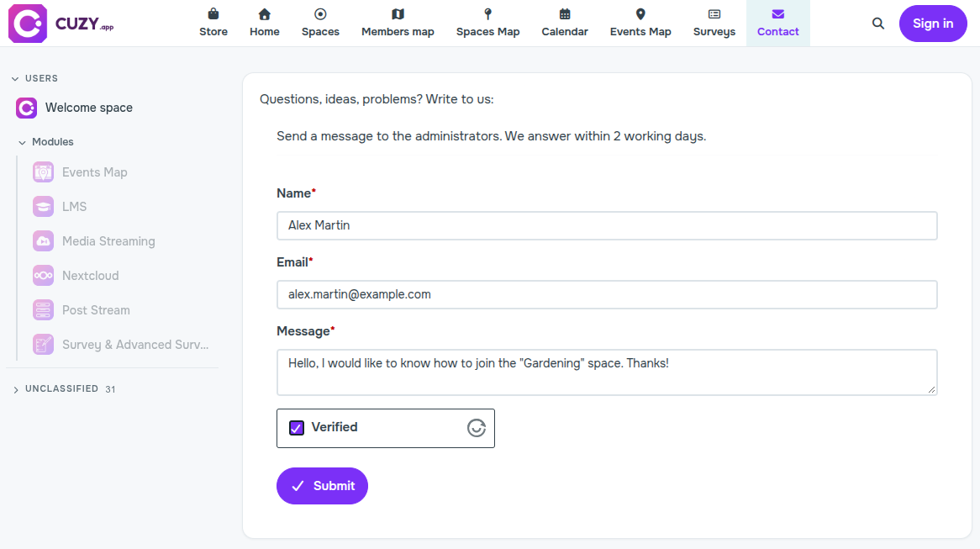
Task: Uncheck the Verified checkbox
Action: pyautogui.click(x=296, y=428)
